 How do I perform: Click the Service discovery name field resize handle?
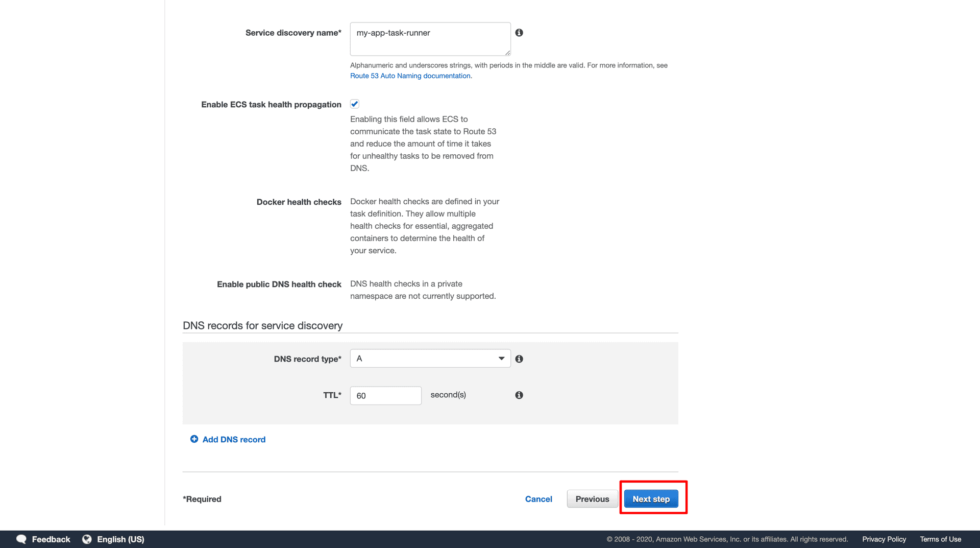(x=507, y=53)
